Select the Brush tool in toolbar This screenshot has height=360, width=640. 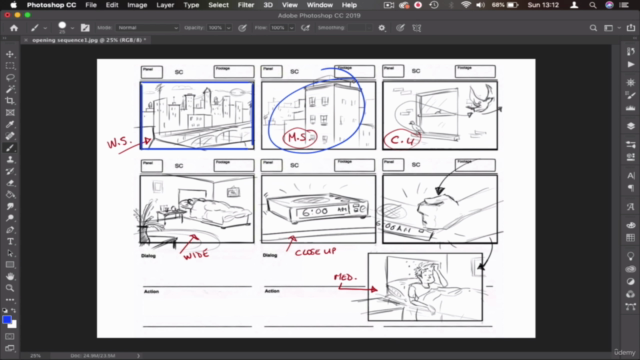(x=10, y=148)
